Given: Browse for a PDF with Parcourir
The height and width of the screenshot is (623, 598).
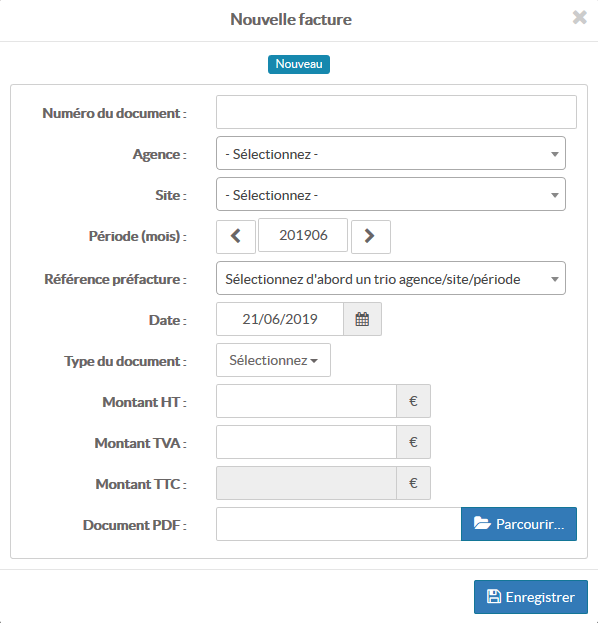Looking at the screenshot, I should 519,524.
